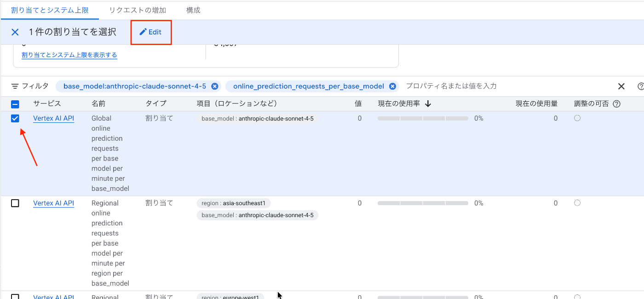Close the quota selection bar X icon

coord(15,32)
